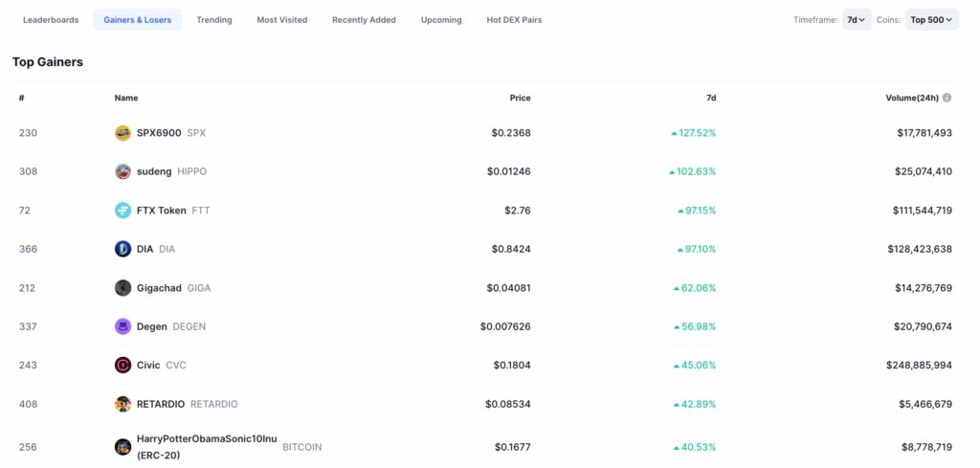Click the $248,885,994 volume value
Image resolution: width=980 pixels, height=468 pixels.
(x=920, y=366)
